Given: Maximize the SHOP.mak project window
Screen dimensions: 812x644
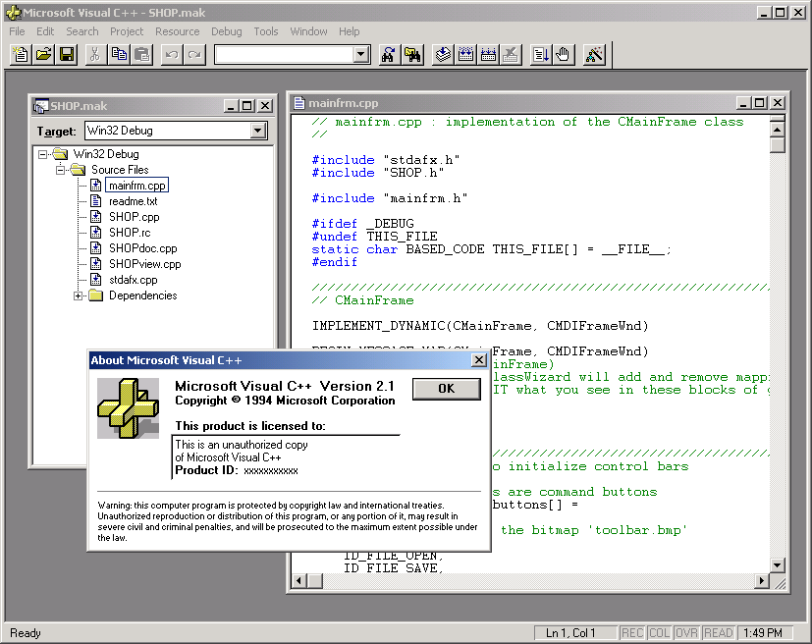Looking at the screenshot, I should click(247, 106).
